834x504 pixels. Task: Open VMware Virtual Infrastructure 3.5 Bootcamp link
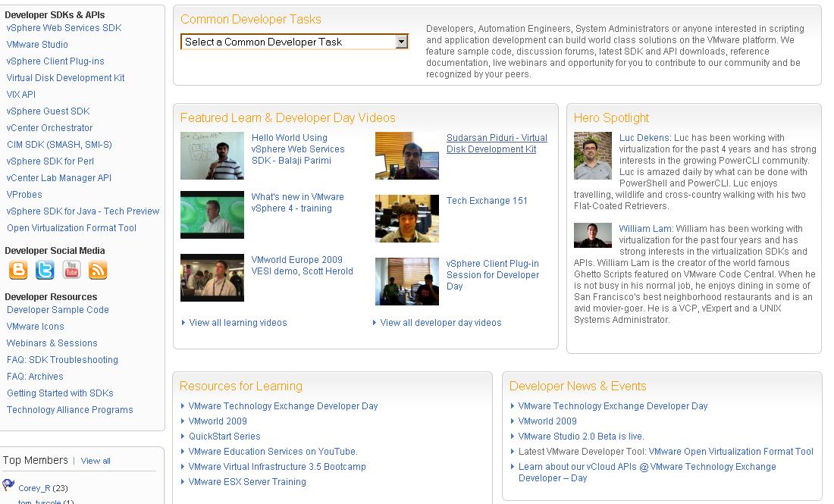click(x=277, y=467)
